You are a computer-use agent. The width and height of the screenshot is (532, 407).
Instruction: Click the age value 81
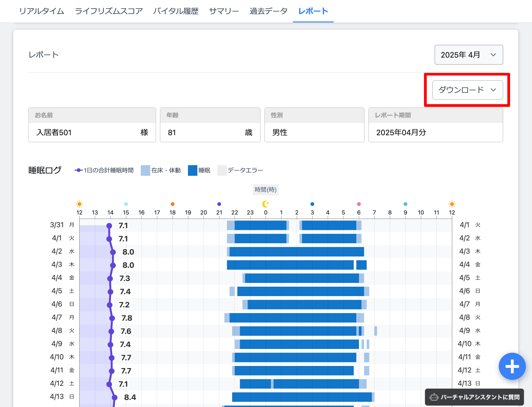click(x=172, y=133)
